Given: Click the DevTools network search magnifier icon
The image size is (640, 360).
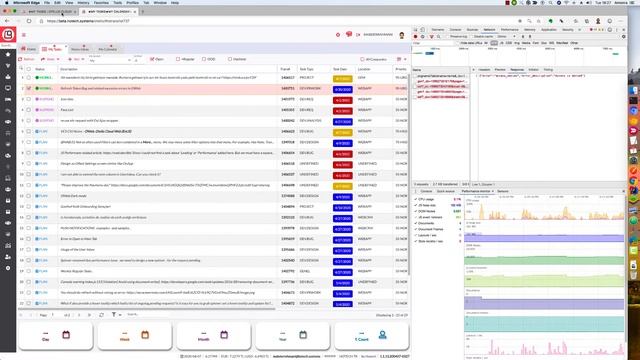Looking at the screenshot, I should 439,36.
